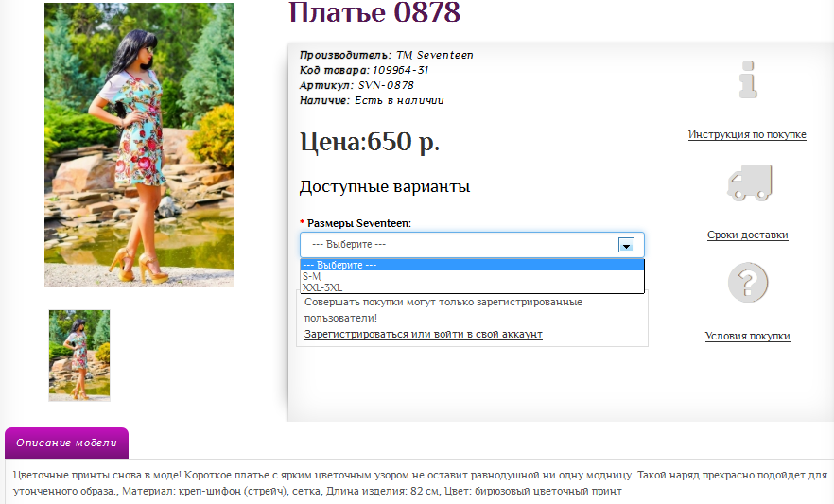
Task: Choose the --- Выберите --- list option
Action: click(473, 265)
